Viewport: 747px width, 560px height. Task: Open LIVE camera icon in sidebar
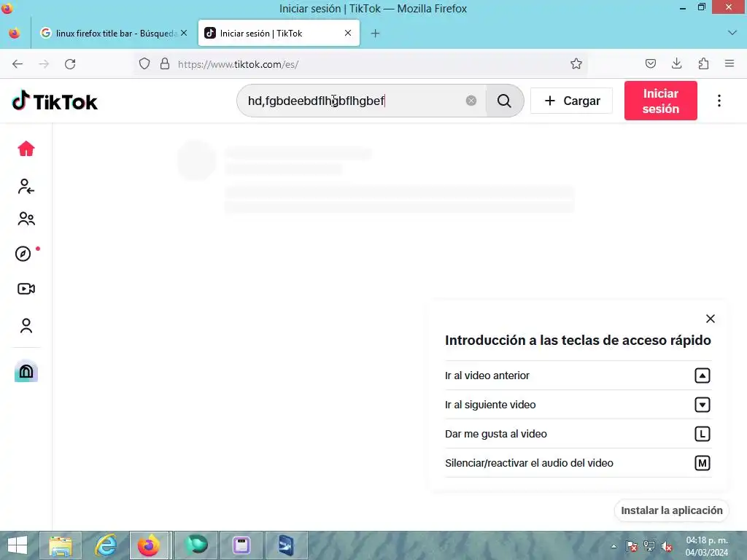tap(26, 289)
